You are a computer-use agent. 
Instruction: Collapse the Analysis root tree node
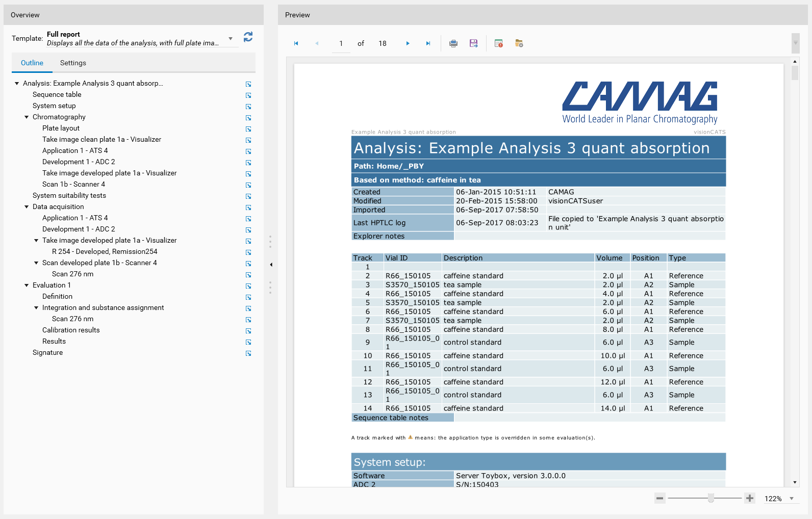coord(17,83)
